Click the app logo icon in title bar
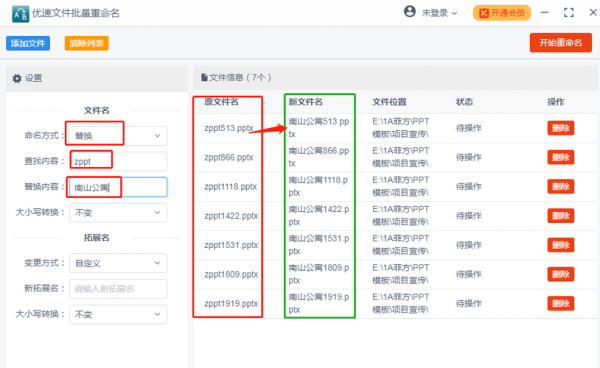Viewport: 600px width, 368px height. [20, 14]
